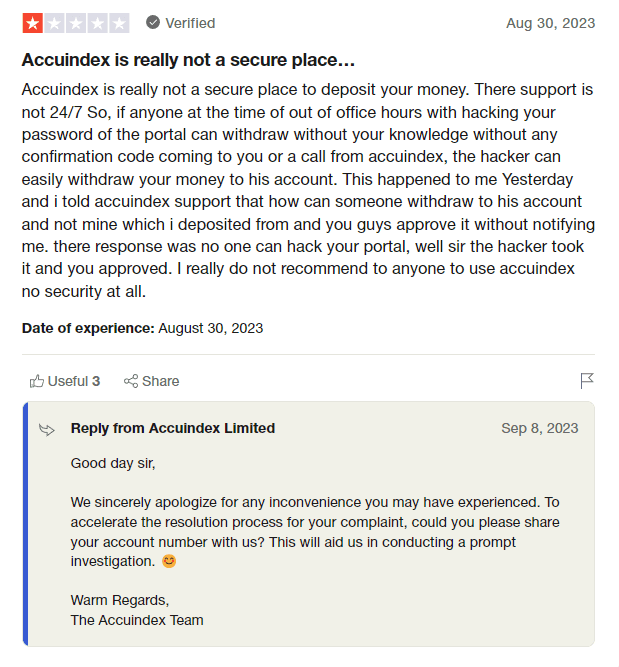Click the "Date of experience" line

(x=142, y=327)
